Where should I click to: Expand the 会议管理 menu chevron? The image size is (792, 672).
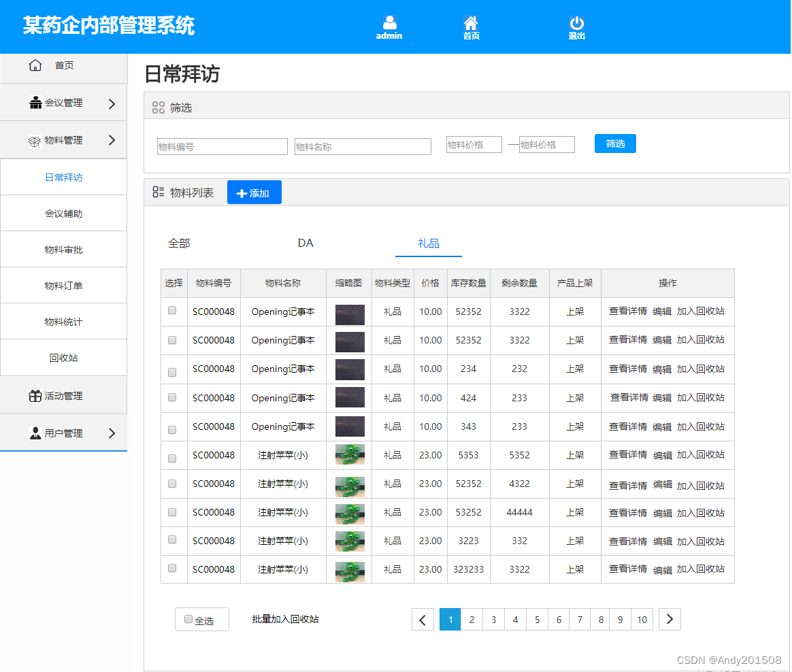click(x=112, y=103)
